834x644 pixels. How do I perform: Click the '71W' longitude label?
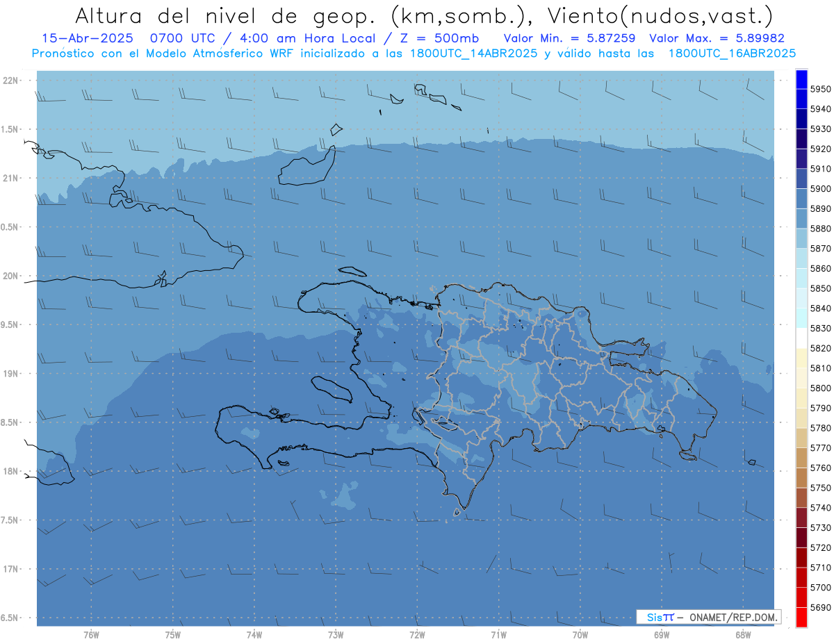[x=498, y=634]
